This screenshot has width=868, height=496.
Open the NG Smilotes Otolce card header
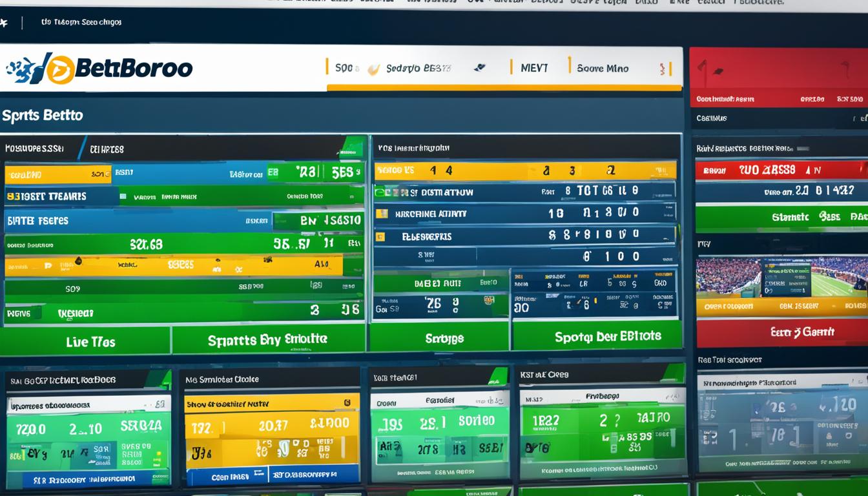tap(269, 380)
